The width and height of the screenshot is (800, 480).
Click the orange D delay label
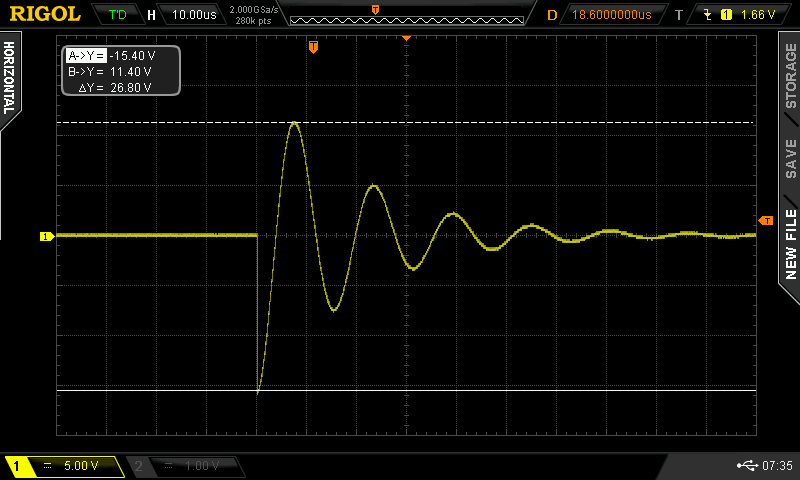(552, 15)
